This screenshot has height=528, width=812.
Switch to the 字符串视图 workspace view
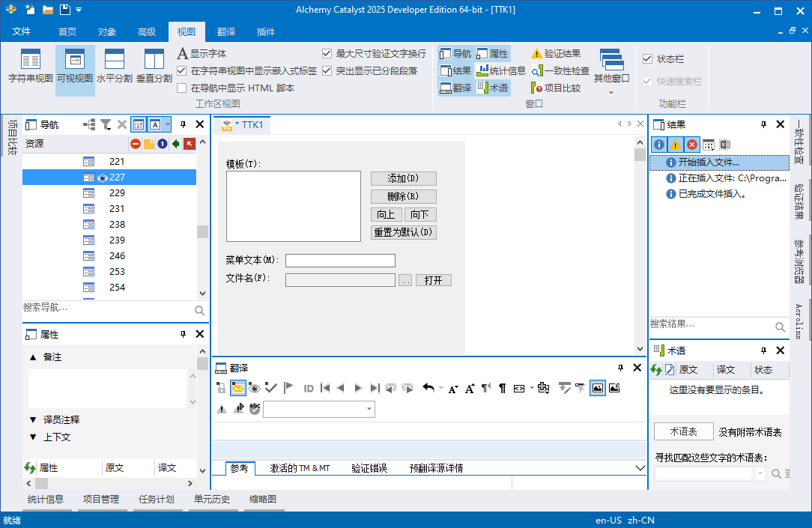click(x=31, y=66)
